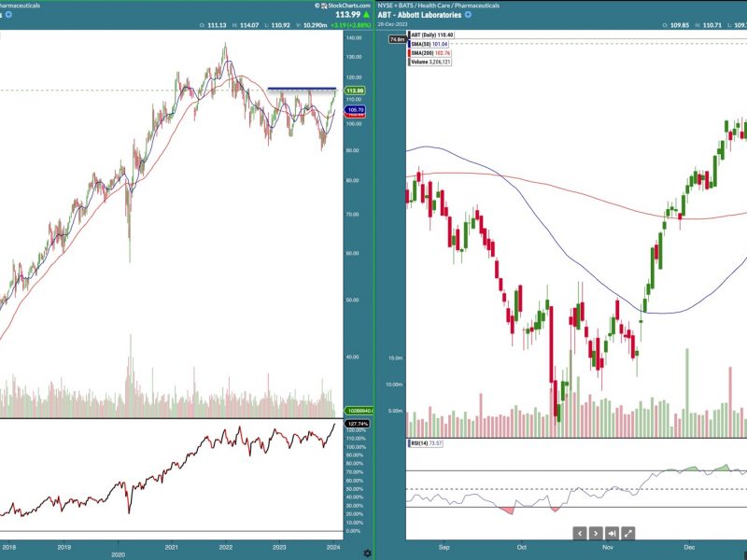
Task: Click the 2024 year label on time axis
Action: coord(333,547)
